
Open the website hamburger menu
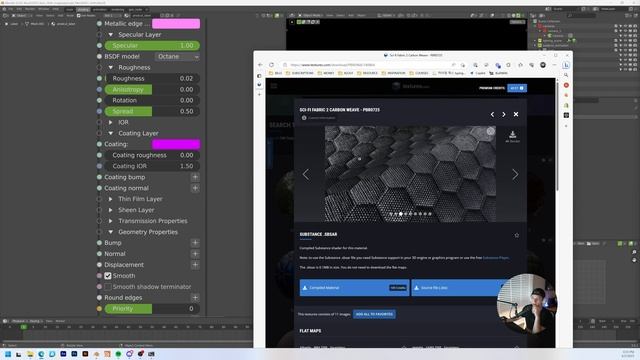[274, 86]
